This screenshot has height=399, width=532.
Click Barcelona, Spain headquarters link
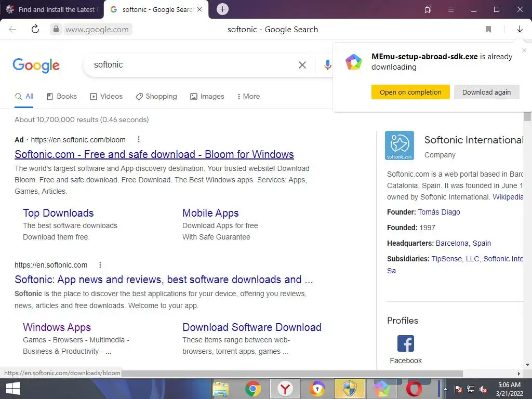(x=463, y=243)
